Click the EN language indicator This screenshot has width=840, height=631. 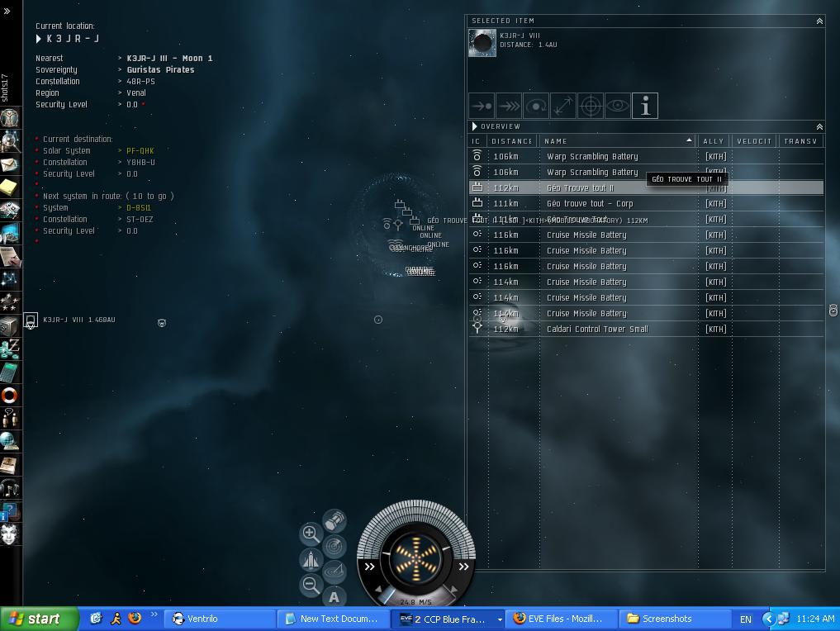(x=745, y=619)
